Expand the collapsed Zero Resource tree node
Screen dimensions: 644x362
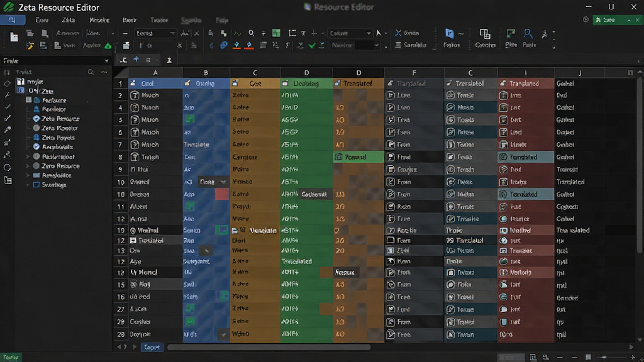28,166
